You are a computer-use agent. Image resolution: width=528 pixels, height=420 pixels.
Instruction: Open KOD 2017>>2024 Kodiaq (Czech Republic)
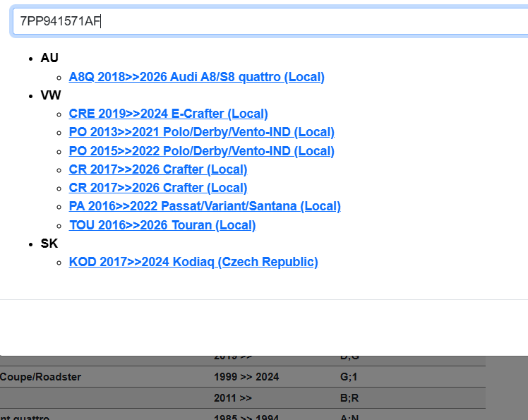pyautogui.click(x=193, y=262)
